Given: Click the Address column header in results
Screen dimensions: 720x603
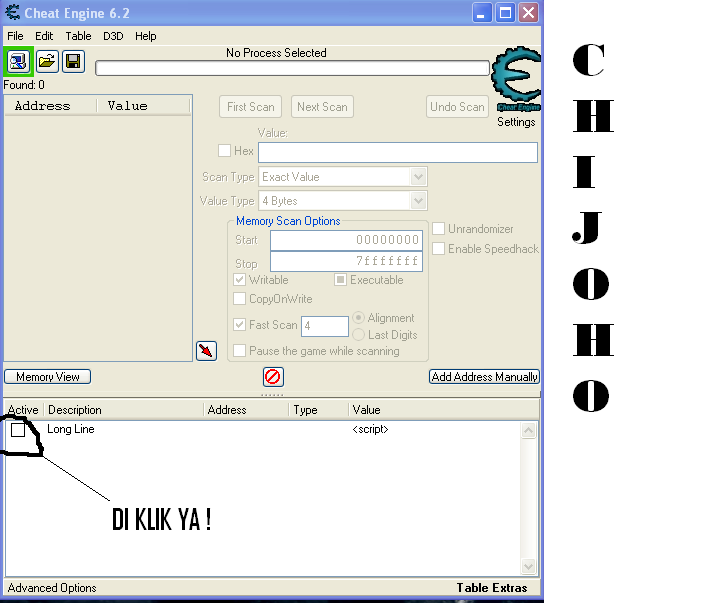Looking at the screenshot, I should point(51,106).
